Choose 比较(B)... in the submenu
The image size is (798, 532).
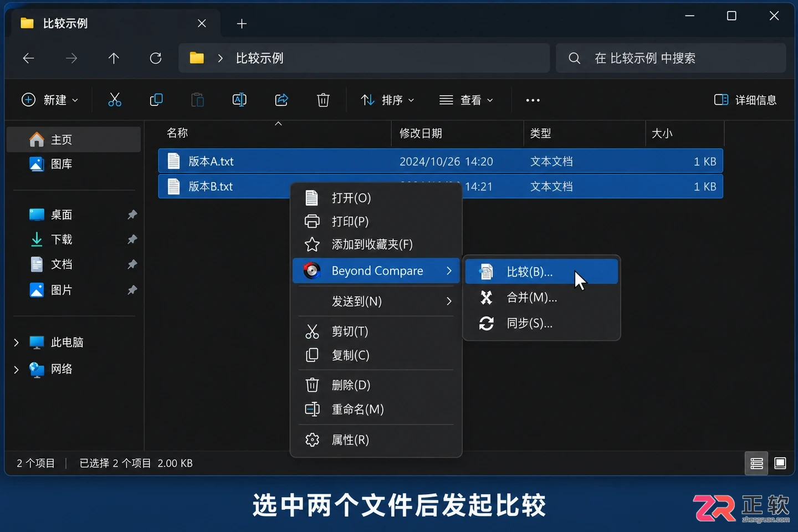click(x=541, y=272)
